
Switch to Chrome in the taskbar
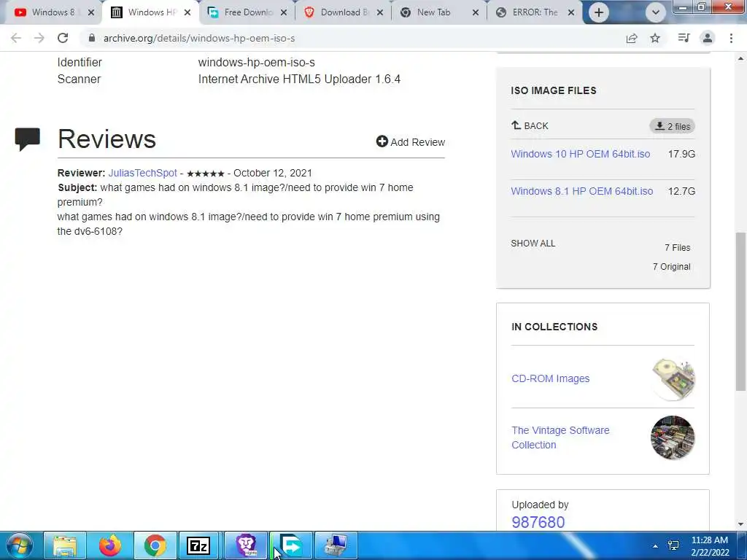point(155,545)
